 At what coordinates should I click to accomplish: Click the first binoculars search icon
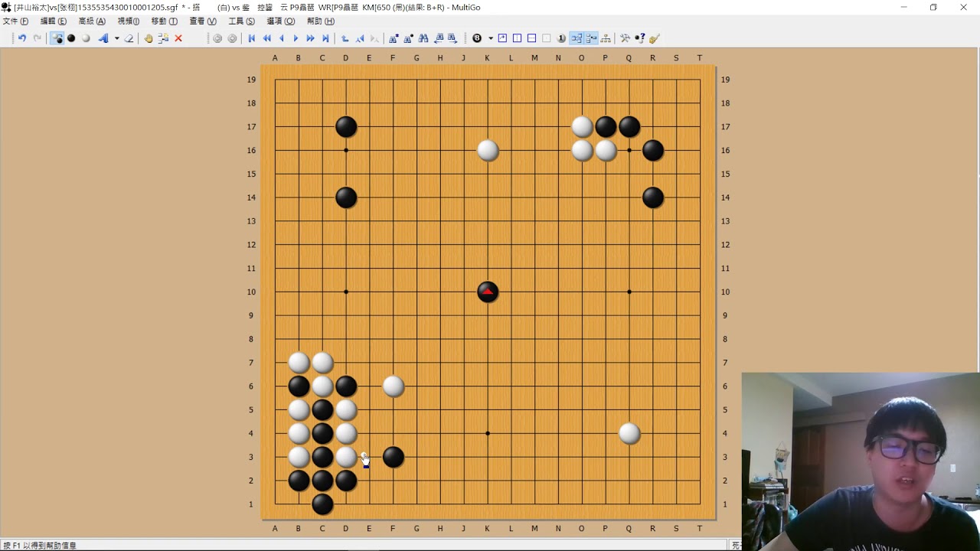394,38
